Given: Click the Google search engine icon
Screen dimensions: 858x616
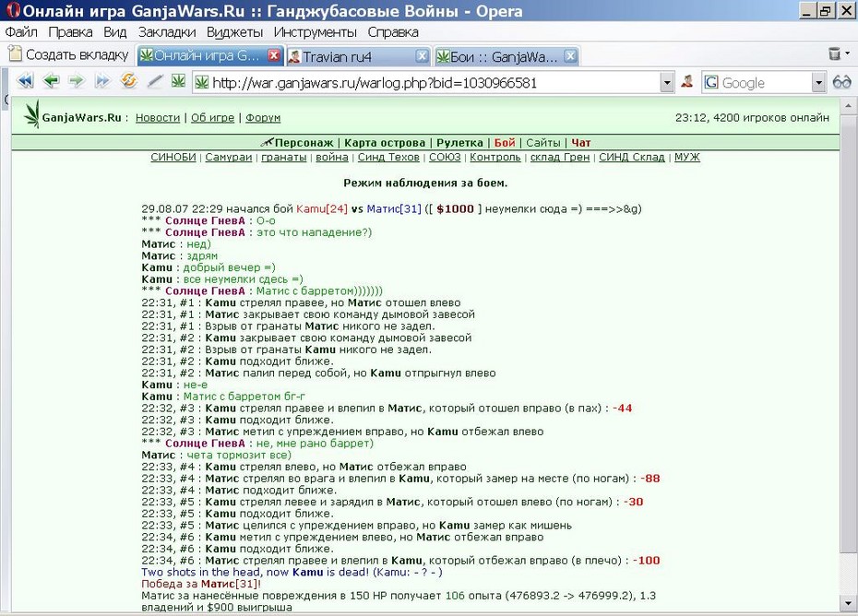Looking at the screenshot, I should coord(711,83).
